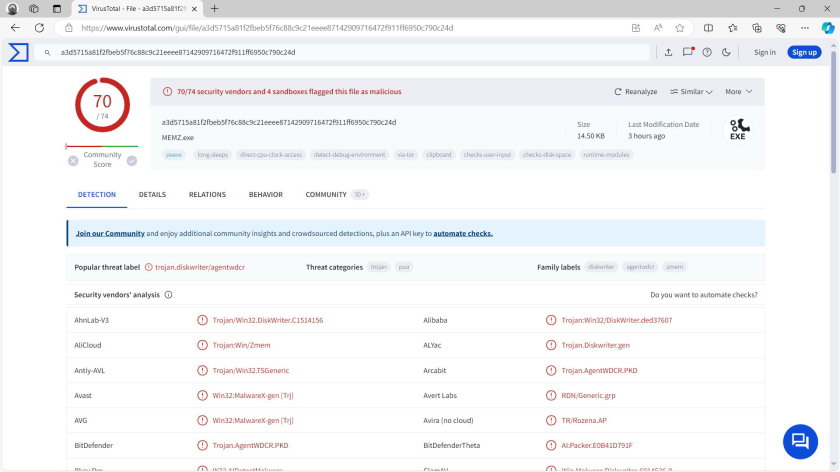840x472 pixels.
Task: Click the upload file icon
Action: point(668,53)
